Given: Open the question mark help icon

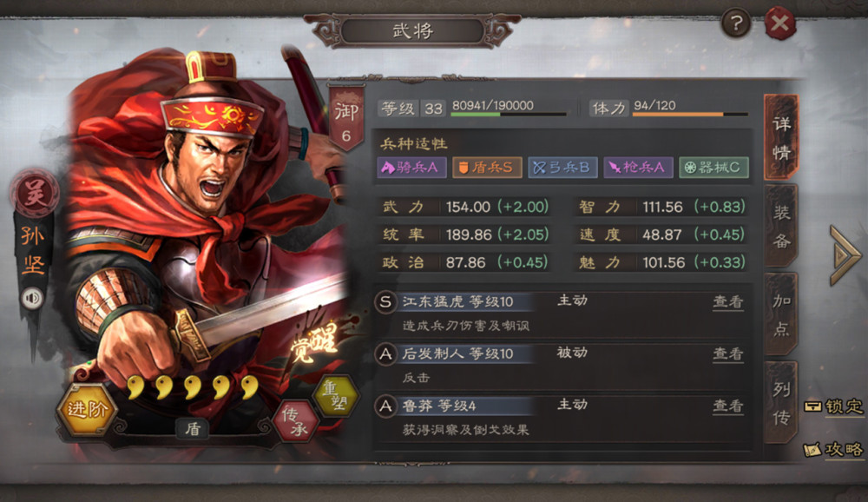Looking at the screenshot, I should [736, 23].
